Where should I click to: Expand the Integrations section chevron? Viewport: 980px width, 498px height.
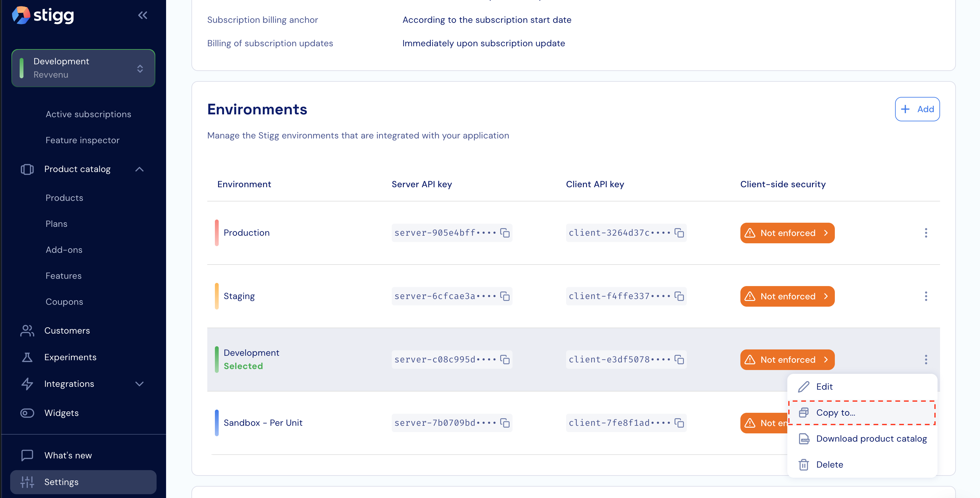pyautogui.click(x=140, y=384)
